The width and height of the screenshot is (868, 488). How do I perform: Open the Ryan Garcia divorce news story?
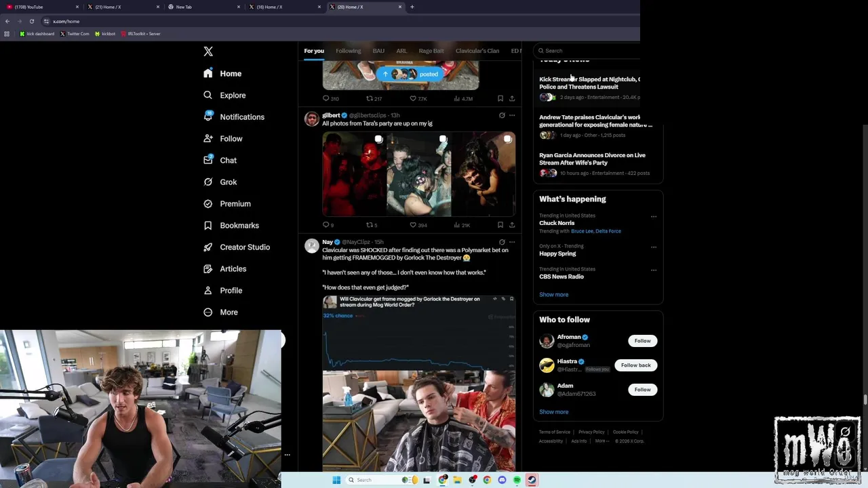click(x=593, y=163)
